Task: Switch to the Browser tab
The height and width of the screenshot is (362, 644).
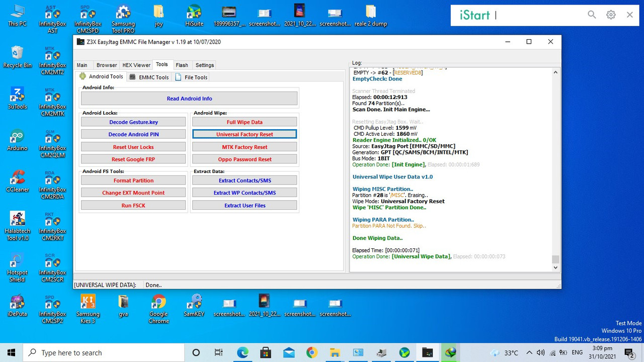Action: point(107,65)
